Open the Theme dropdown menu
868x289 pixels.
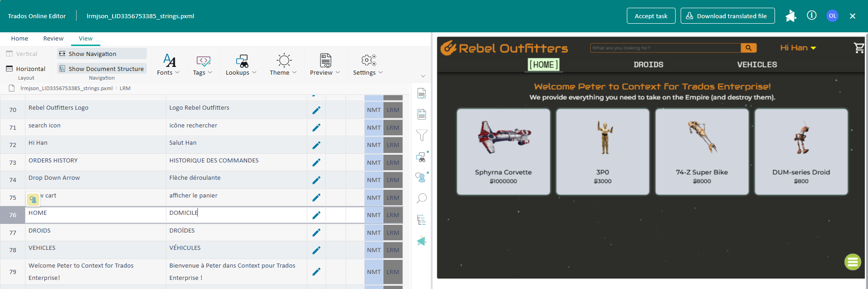tap(283, 65)
